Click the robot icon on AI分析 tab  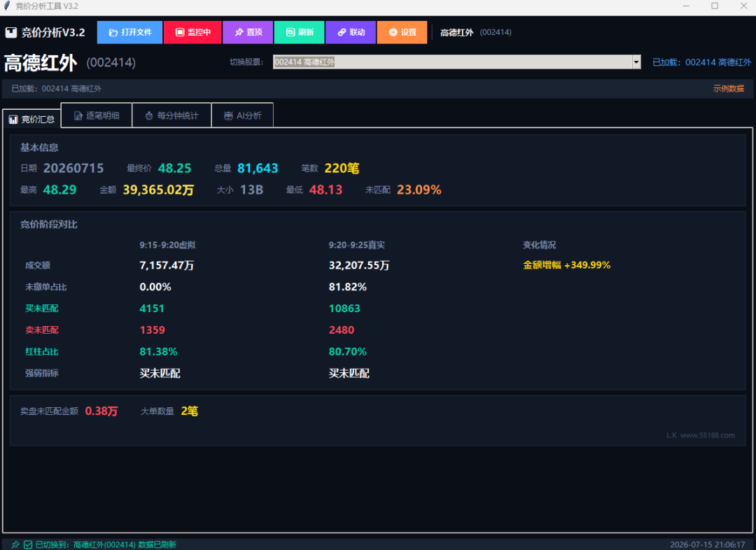point(228,115)
